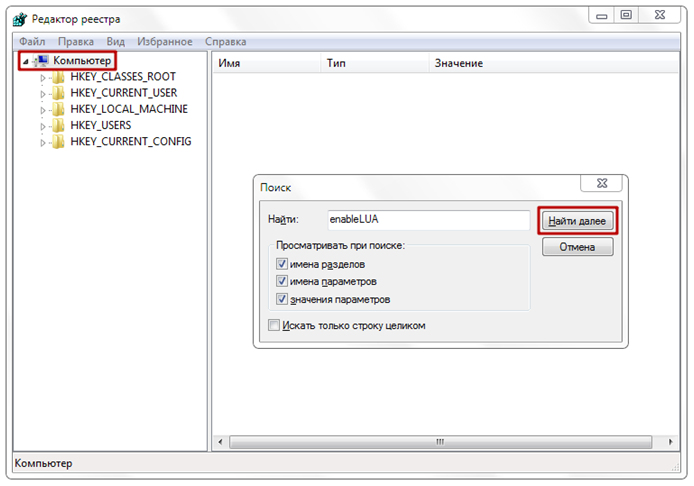Viewport: 694px width, 486px height.
Task: Expand the HKEY_CURRENT_USER tree branch
Action: pyautogui.click(x=43, y=94)
